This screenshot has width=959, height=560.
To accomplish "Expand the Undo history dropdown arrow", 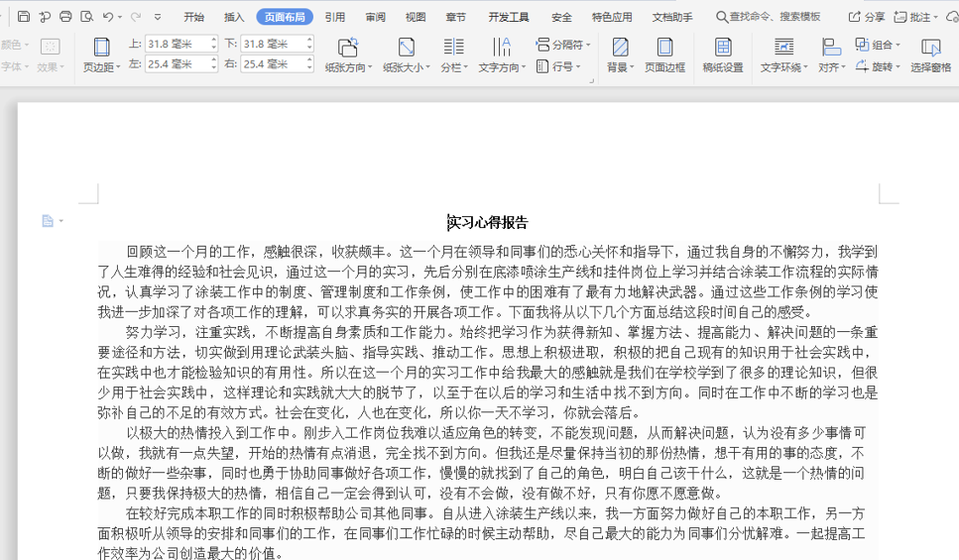I will click(x=120, y=17).
